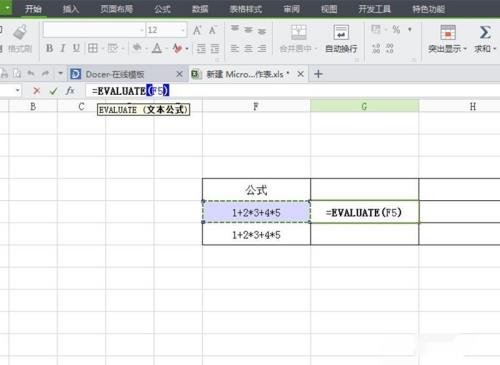This screenshot has width=500, height=365.
Task: Click the highlight display icon
Action: [x=448, y=32]
